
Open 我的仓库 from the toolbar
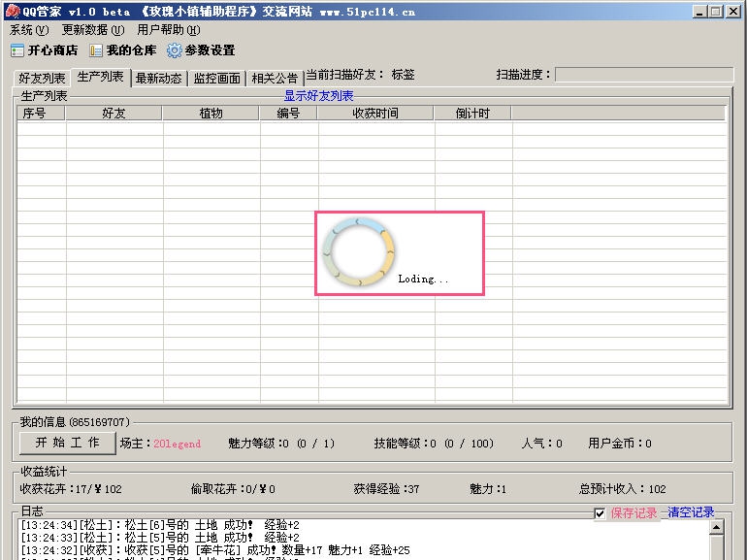click(x=123, y=50)
